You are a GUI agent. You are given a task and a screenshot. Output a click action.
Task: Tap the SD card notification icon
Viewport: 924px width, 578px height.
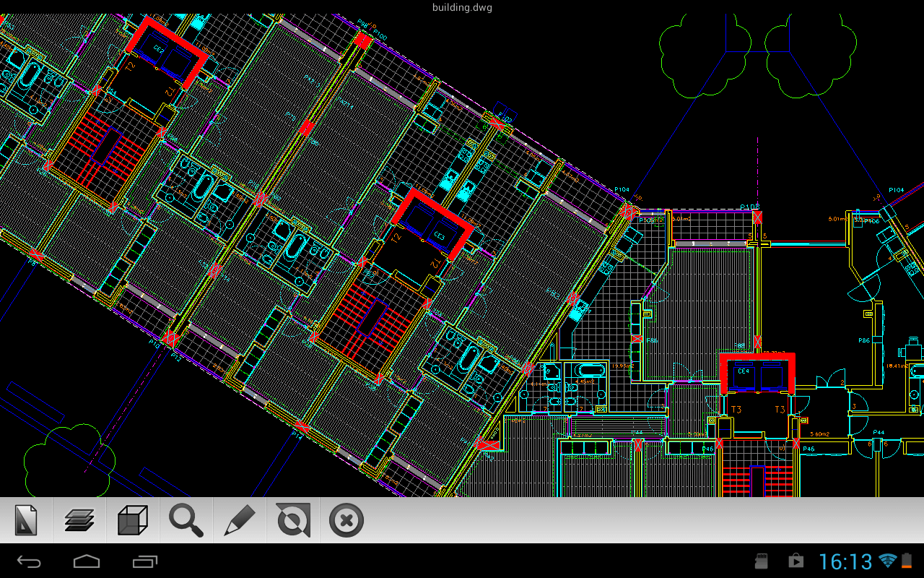(x=760, y=561)
